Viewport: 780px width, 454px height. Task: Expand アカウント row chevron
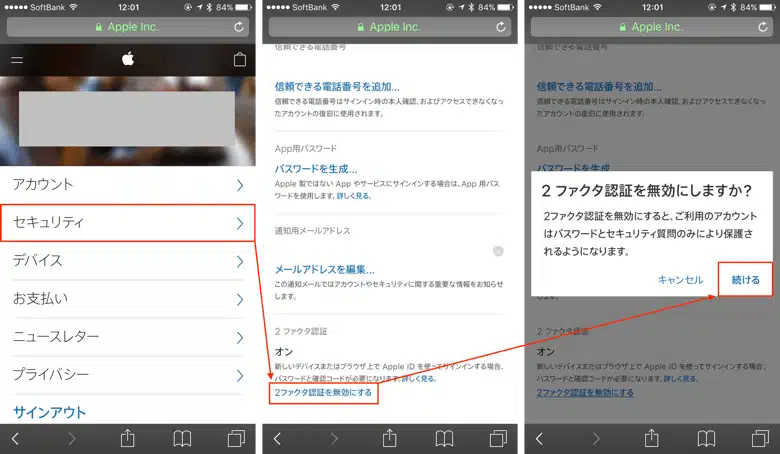click(240, 185)
